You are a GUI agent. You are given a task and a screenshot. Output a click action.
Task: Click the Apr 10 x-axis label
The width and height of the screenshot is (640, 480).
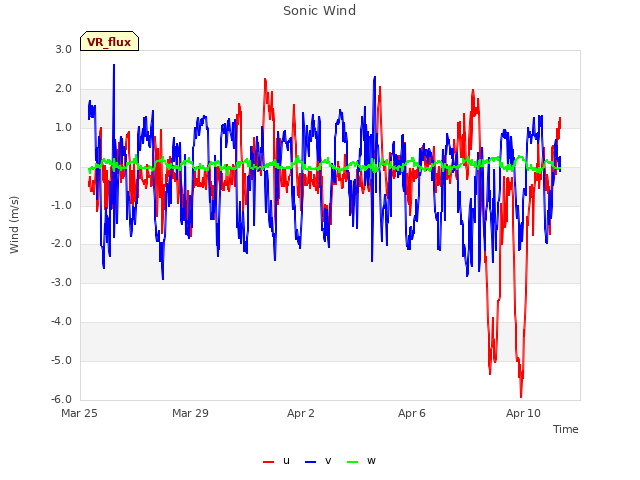[x=523, y=413]
